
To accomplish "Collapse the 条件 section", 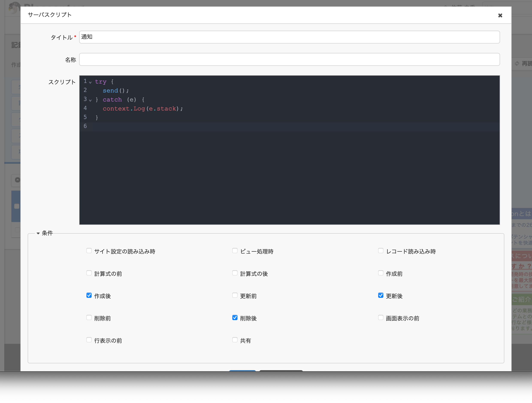I will pos(38,233).
